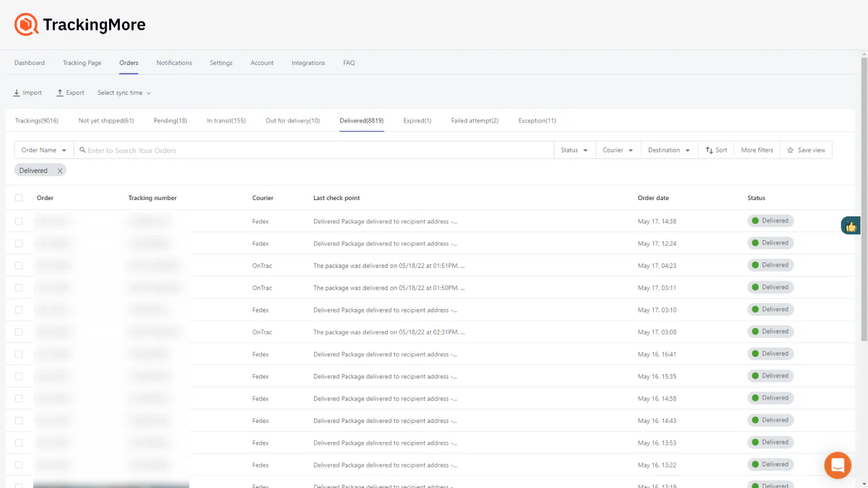Open the Order Name search-type dropdown
Viewport: 868px width, 488px height.
pos(44,150)
